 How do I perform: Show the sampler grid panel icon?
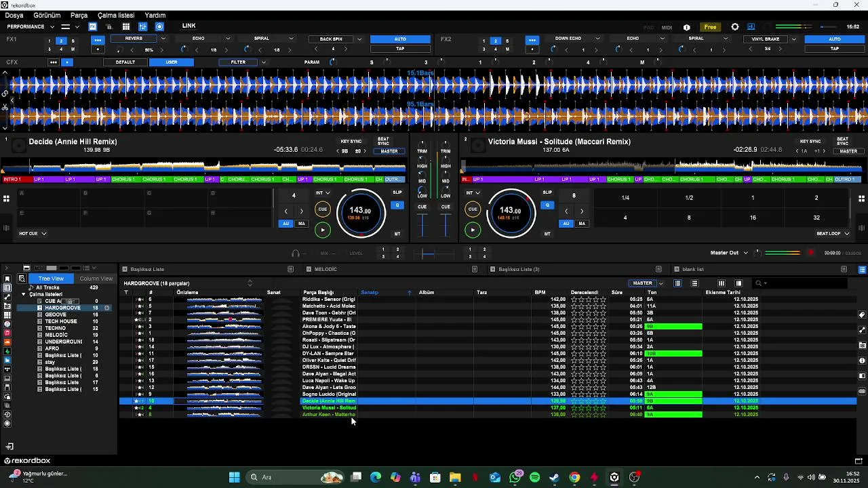click(126, 27)
